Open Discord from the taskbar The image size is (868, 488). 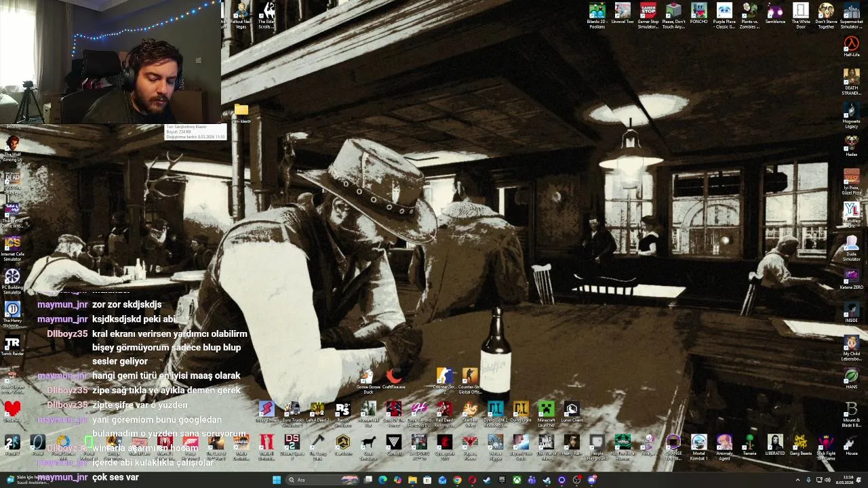tap(591, 480)
